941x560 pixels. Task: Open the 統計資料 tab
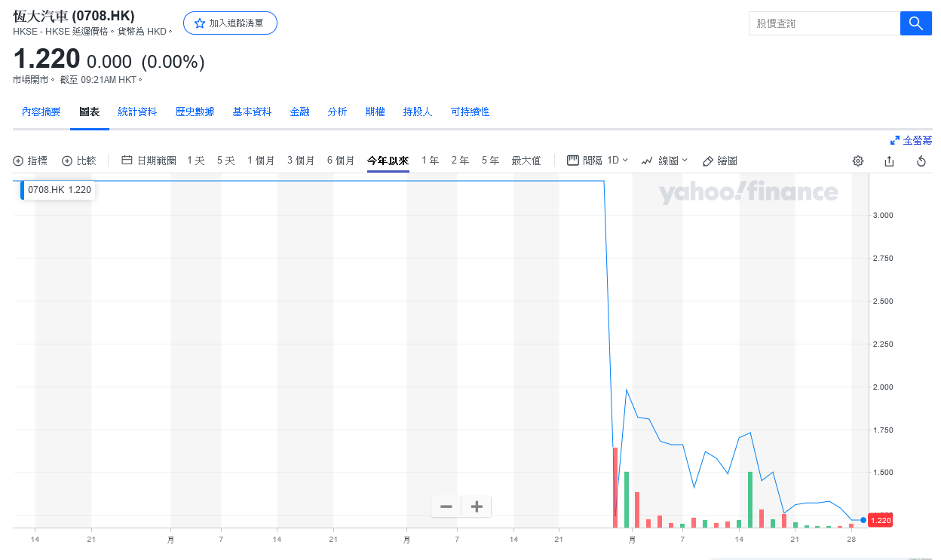[x=138, y=112]
